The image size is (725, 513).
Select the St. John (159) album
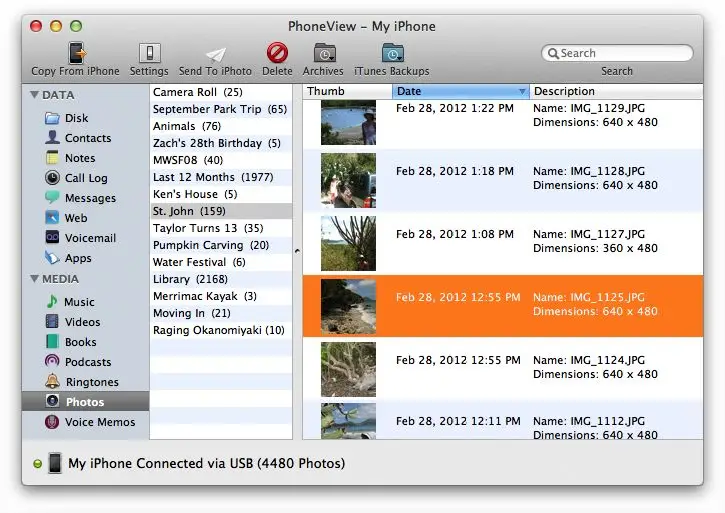(221, 211)
